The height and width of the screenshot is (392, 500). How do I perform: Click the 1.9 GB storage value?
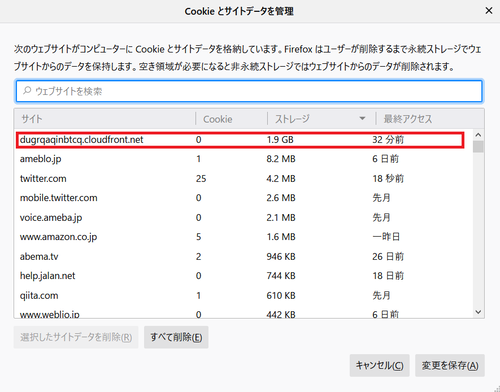280,140
